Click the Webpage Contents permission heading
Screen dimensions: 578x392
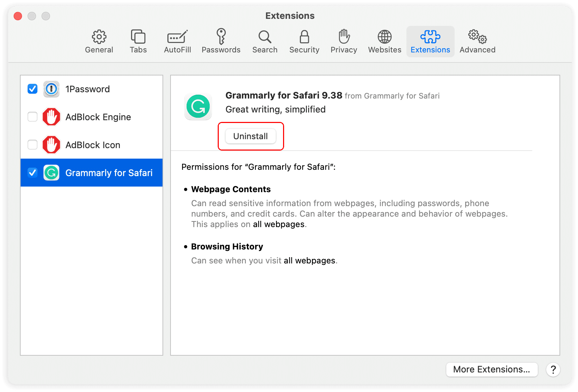point(231,189)
